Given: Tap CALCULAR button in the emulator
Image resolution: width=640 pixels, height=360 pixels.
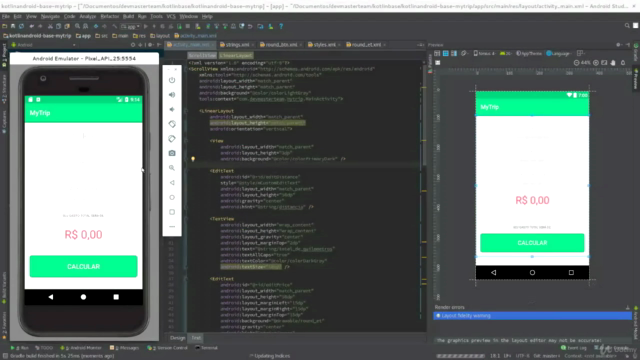Looking at the screenshot, I should click(83, 267).
